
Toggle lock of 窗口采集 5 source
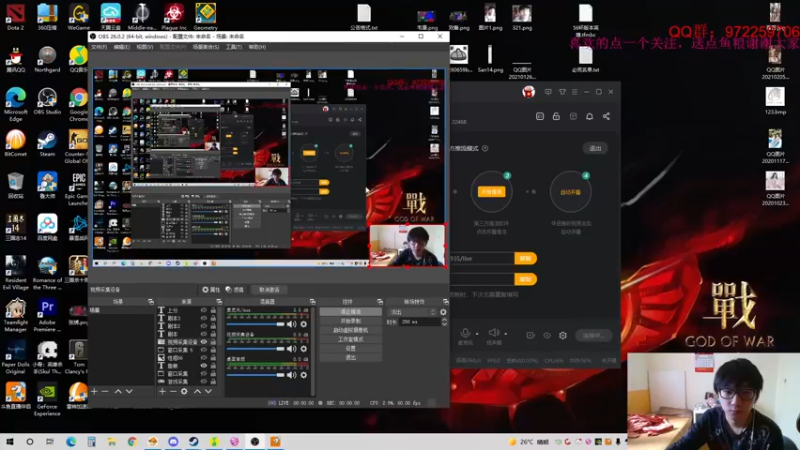point(213,350)
